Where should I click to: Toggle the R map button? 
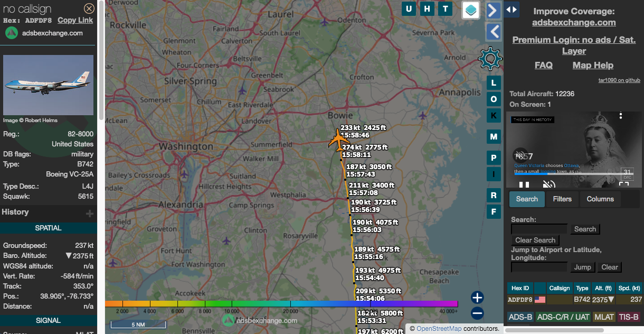point(494,196)
